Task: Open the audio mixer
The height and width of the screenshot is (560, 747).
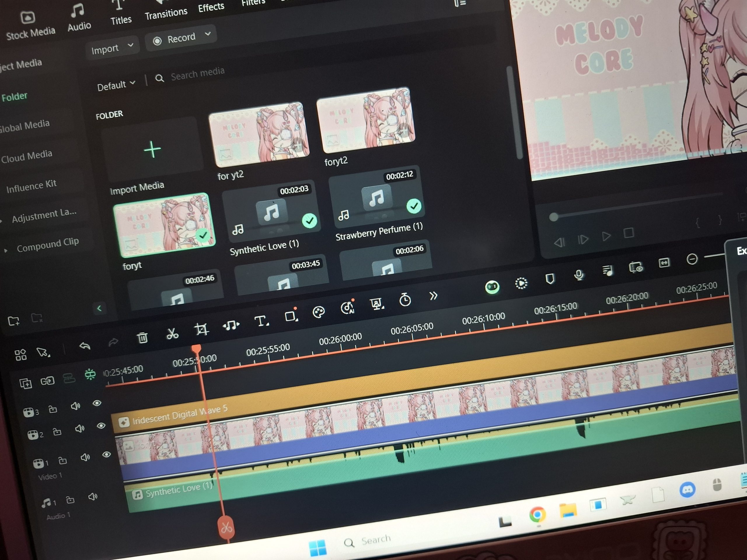Action: click(607, 270)
